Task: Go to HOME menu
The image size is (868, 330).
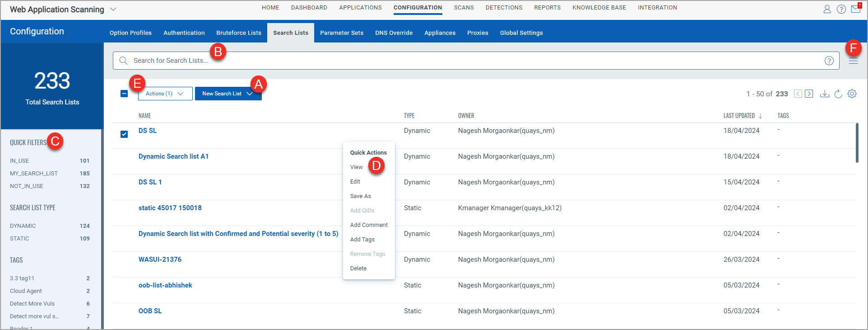Action: tap(270, 8)
